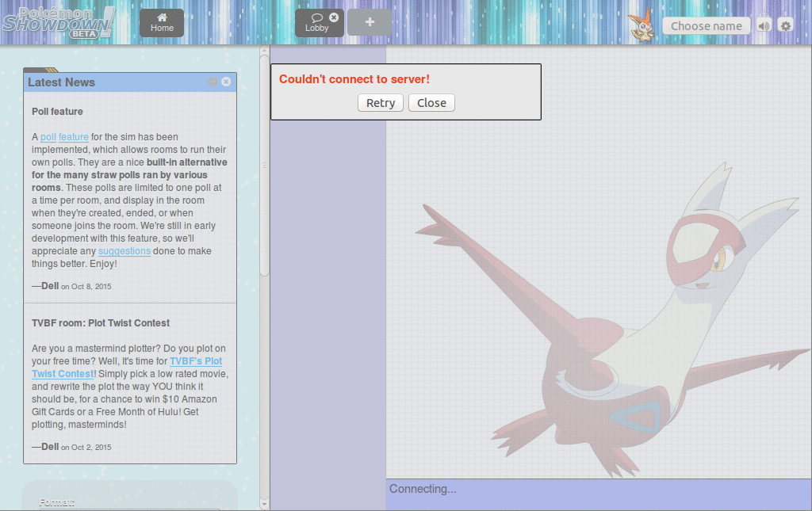Close the Lobby tab with its X

pyautogui.click(x=334, y=17)
